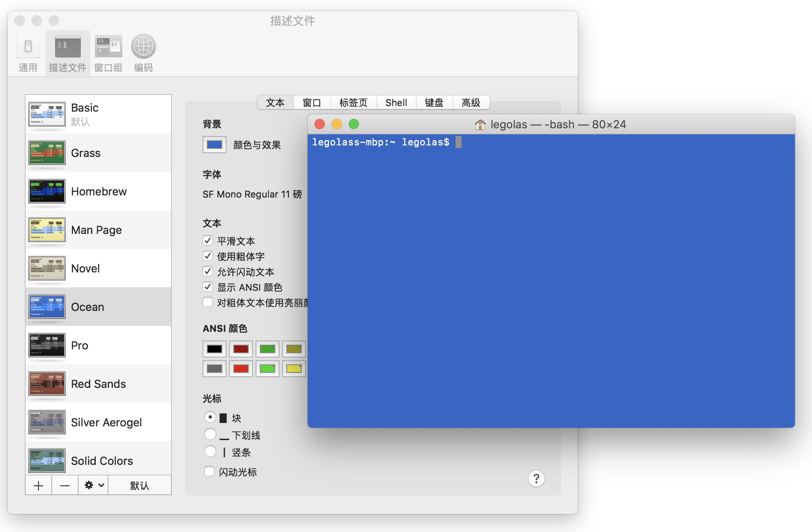Click the home icon in the terminal titlebar
812x532 pixels.
480,124
